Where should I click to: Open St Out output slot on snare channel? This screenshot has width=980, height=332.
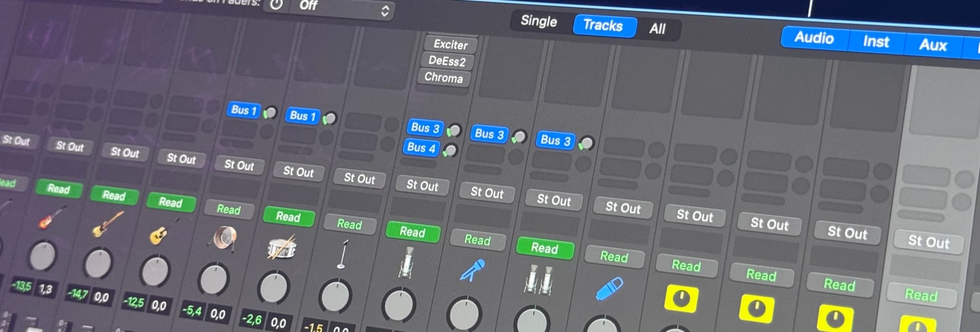298,171
